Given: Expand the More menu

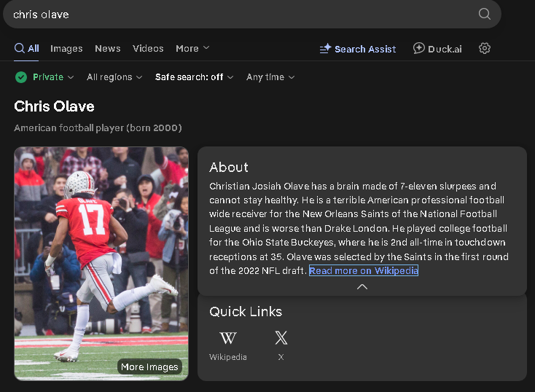Looking at the screenshot, I should [x=192, y=48].
